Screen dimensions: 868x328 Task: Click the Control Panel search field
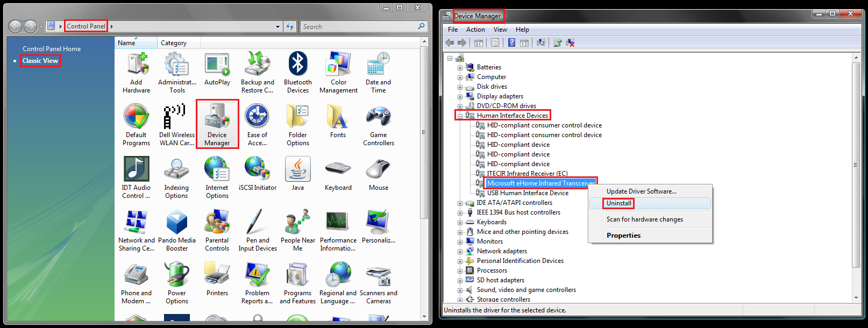coord(359,26)
